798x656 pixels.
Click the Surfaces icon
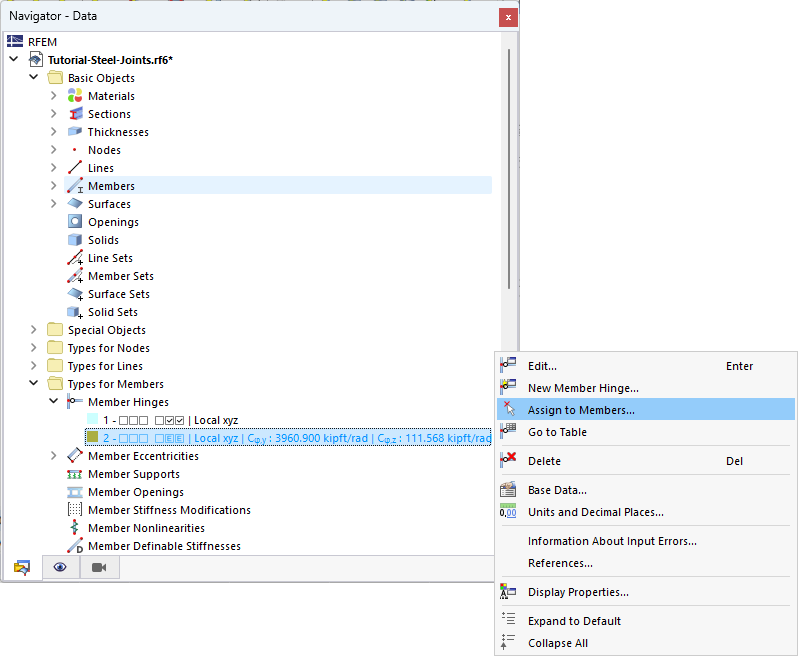click(x=75, y=204)
